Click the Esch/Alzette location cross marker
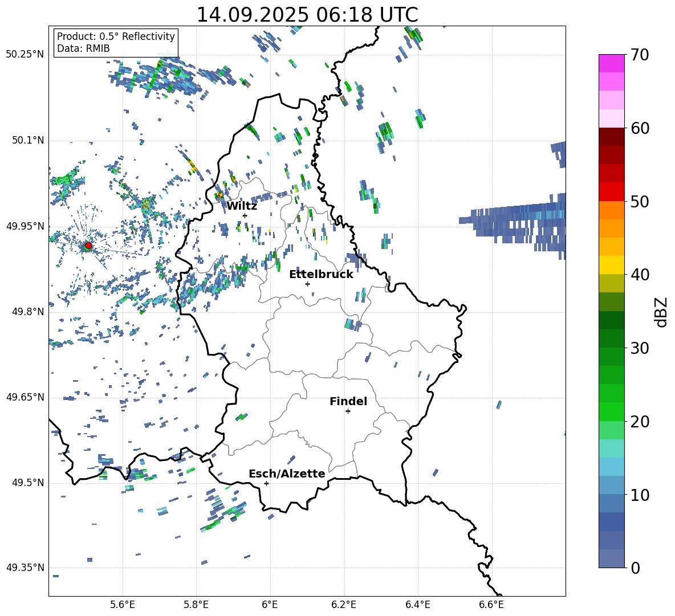 [266, 483]
